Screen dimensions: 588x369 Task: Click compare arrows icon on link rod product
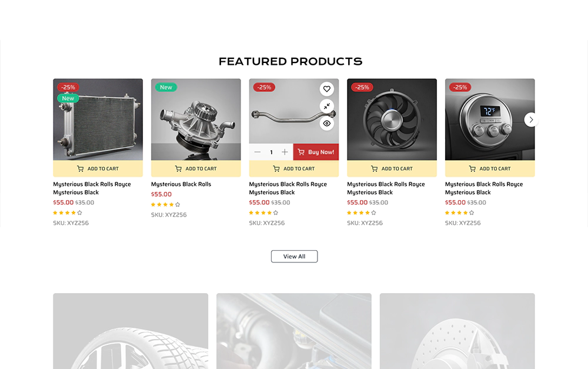pyautogui.click(x=326, y=107)
